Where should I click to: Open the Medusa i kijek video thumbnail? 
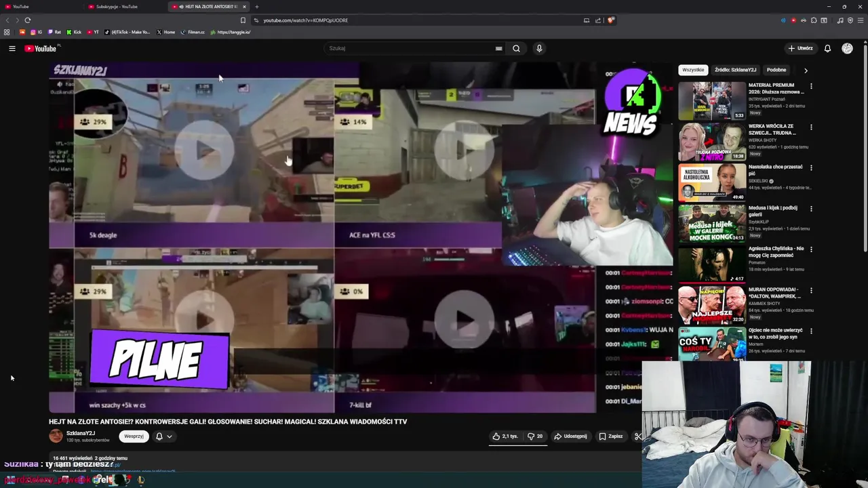pyautogui.click(x=712, y=223)
